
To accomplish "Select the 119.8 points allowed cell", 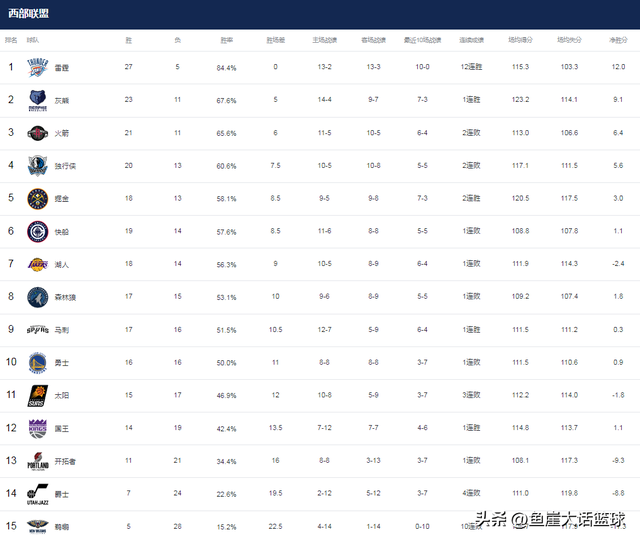I will [569, 493].
